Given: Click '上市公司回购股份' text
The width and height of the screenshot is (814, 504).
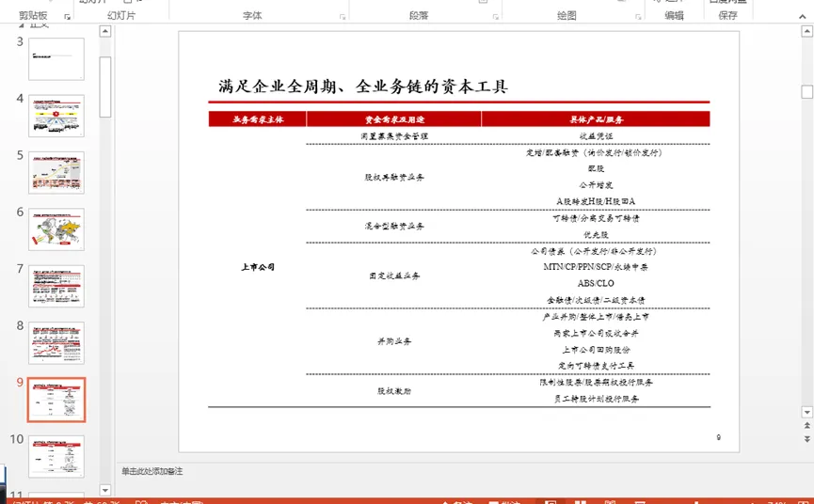Looking at the screenshot, I should 596,350.
